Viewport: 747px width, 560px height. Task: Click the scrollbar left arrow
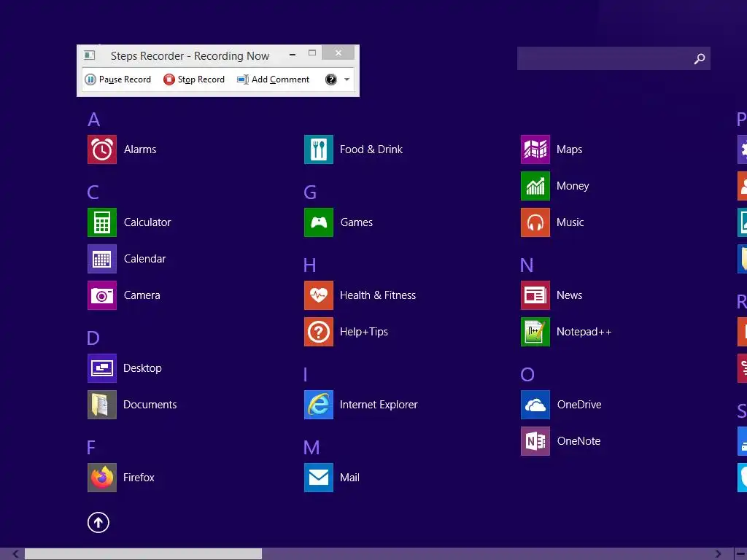16,554
